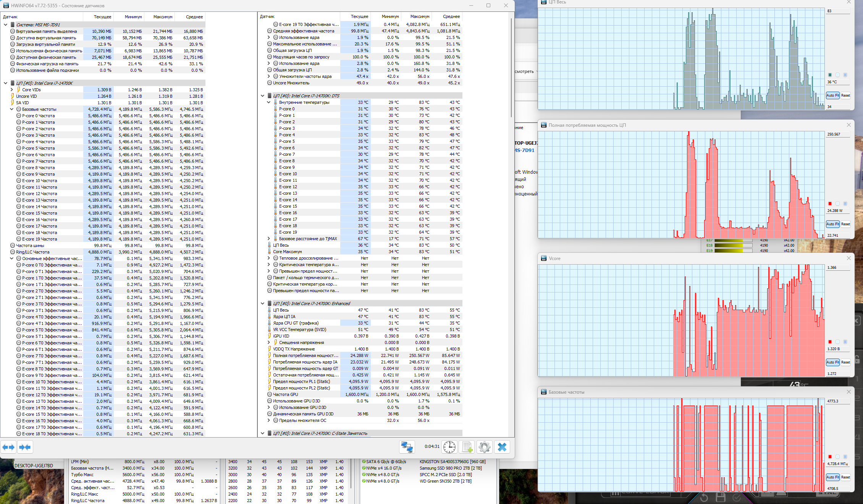The image size is (863, 504).
Task: Collapse the Система: MSI MS-7D91 sensor group
Action: click(x=6, y=25)
